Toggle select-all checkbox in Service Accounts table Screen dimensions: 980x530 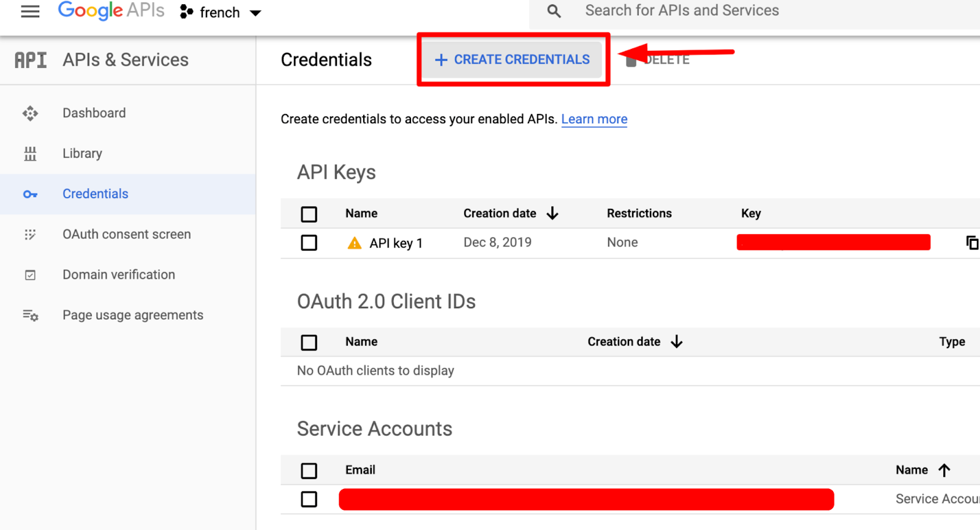pyautogui.click(x=309, y=471)
